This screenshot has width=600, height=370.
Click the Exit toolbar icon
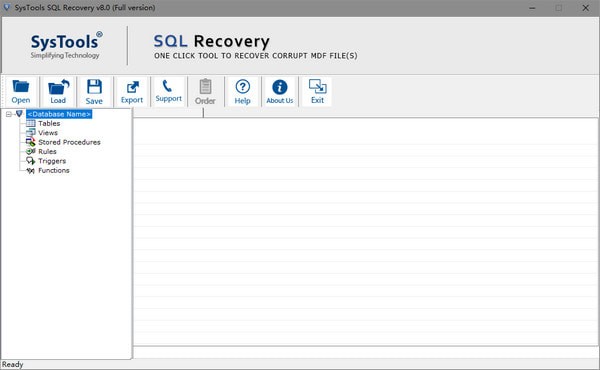click(317, 86)
